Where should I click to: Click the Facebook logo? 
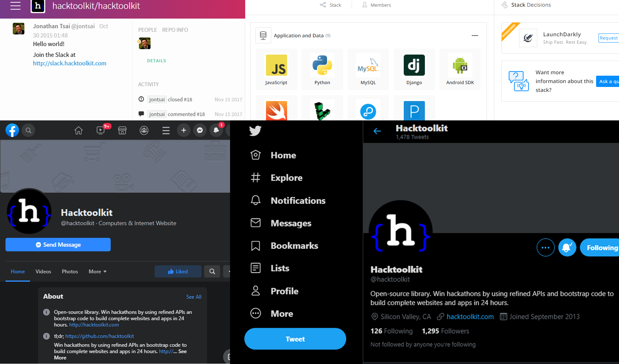[12, 130]
